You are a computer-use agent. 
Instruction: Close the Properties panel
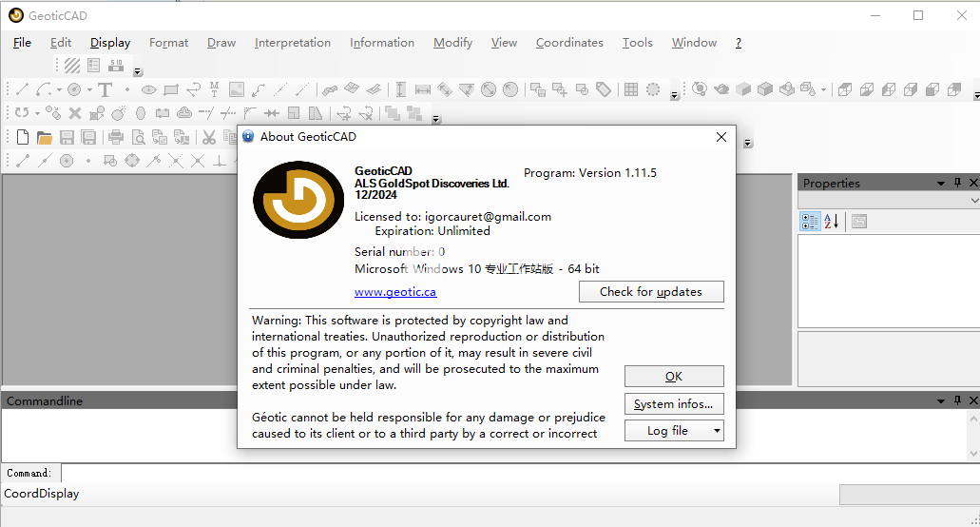point(973,183)
